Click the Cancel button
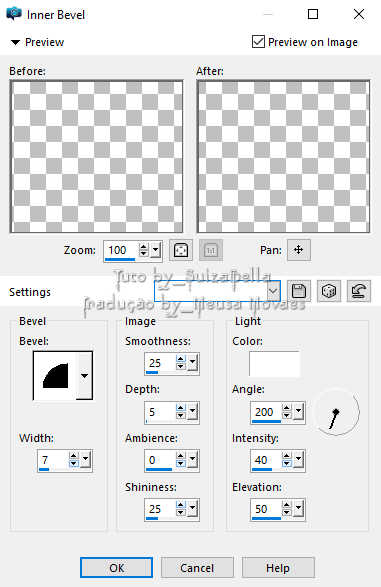 coord(197,568)
